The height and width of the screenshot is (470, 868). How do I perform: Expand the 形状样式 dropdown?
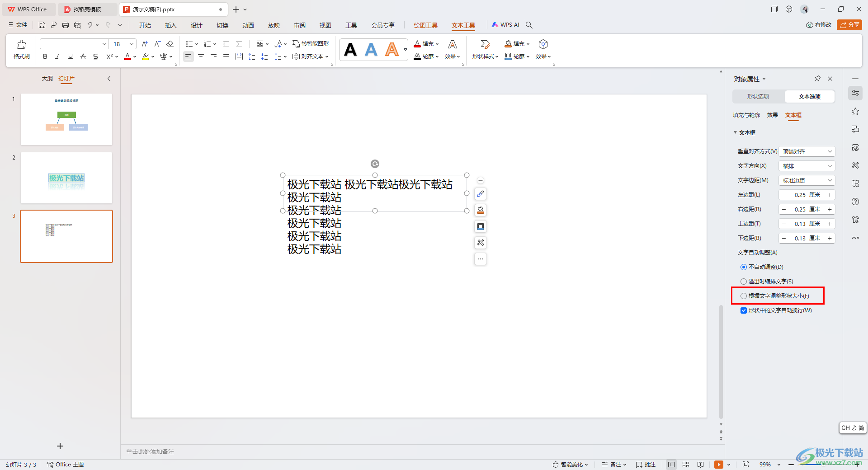click(x=485, y=56)
